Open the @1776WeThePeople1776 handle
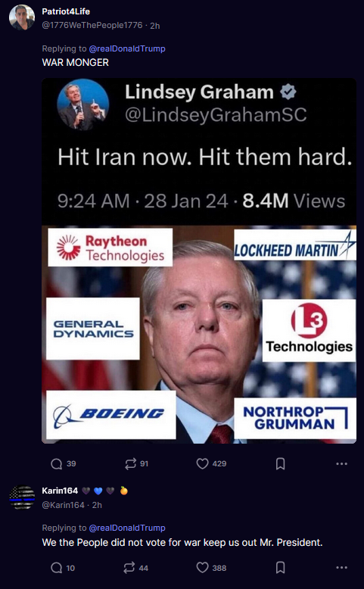This screenshot has width=364, height=589. [92, 26]
